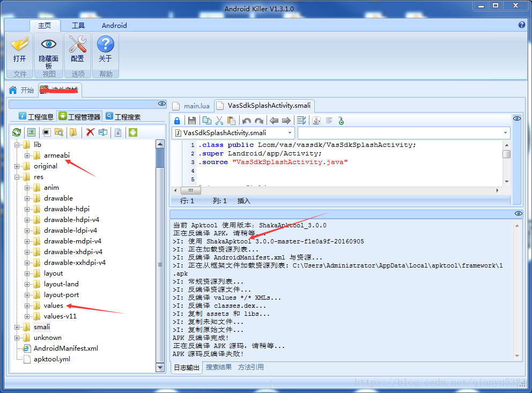The width and height of the screenshot is (532, 393).
Task: Open the 搜索结果 search results tab
Action: 219,367
